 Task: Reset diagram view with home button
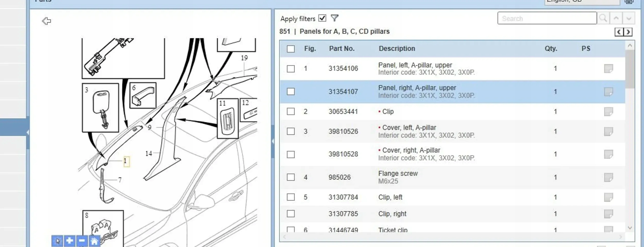[x=94, y=241]
